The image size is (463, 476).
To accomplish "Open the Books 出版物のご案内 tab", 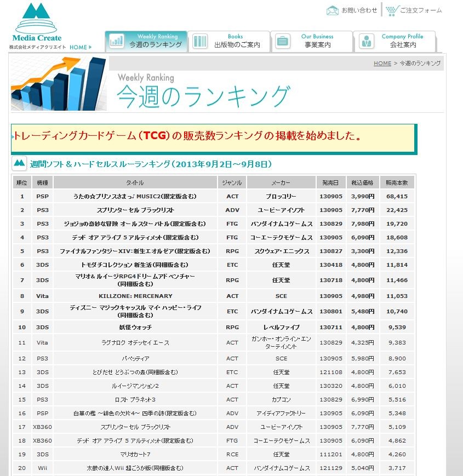I will pos(229,41).
